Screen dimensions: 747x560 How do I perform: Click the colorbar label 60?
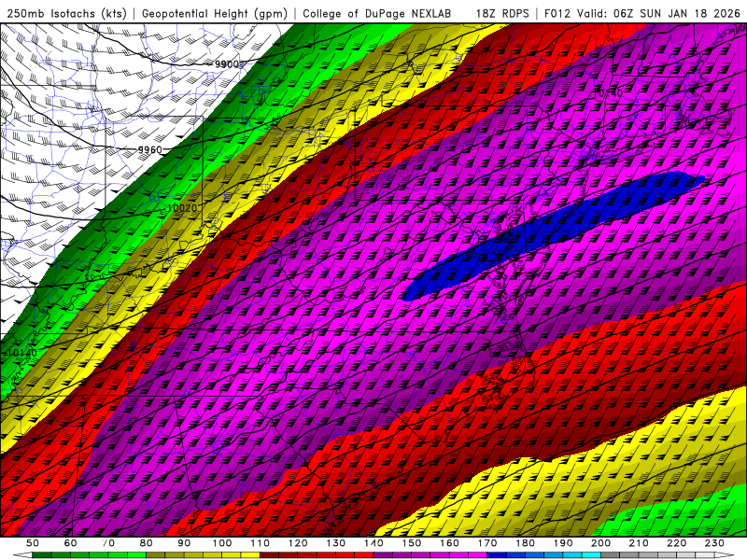[71, 543]
